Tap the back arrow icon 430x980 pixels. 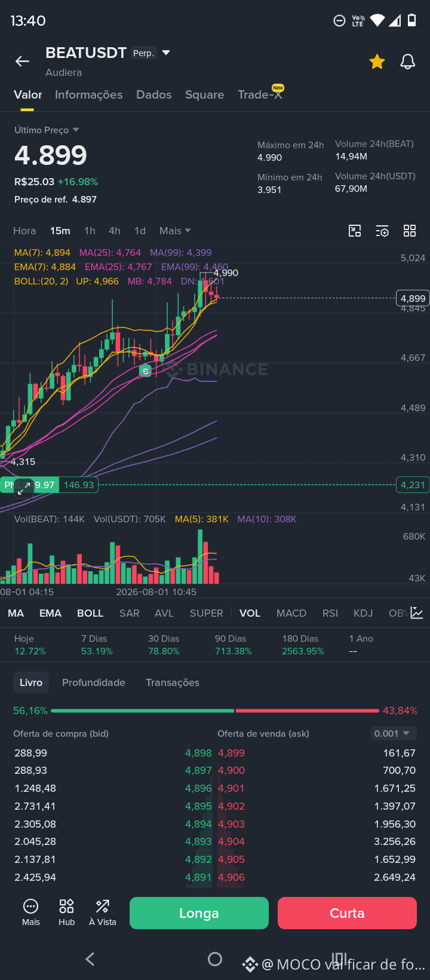point(22,61)
